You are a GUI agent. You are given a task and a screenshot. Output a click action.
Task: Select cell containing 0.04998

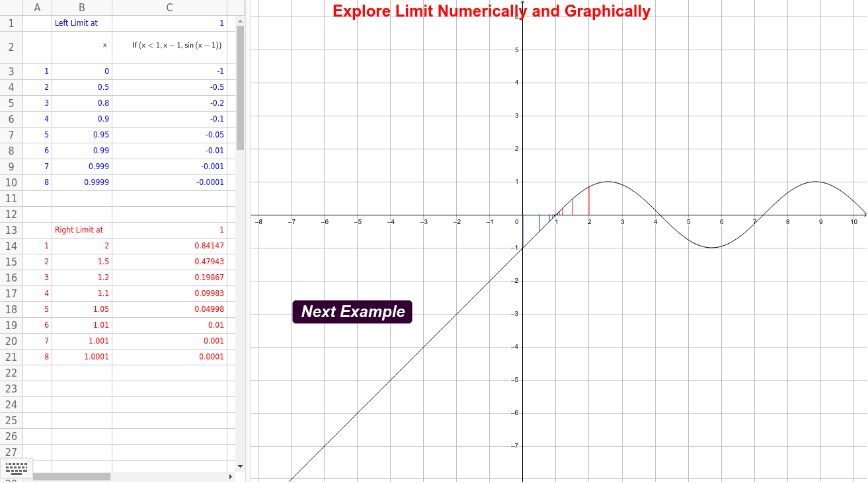point(170,309)
